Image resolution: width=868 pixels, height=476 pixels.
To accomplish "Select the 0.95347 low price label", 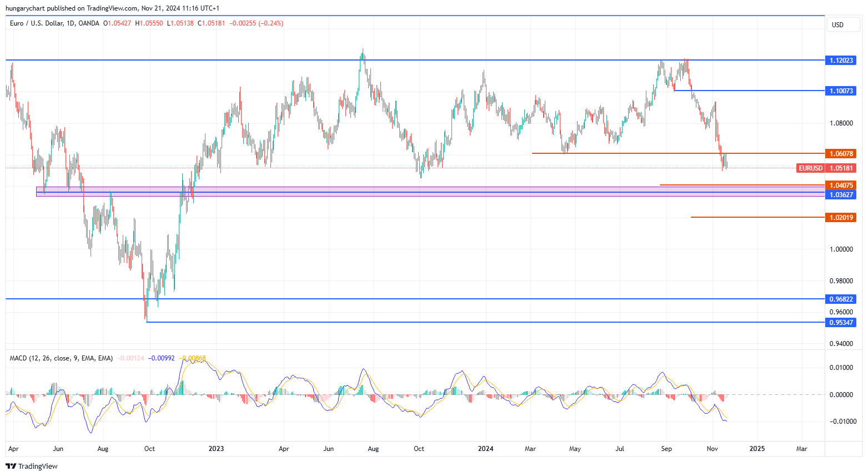I will coord(841,322).
